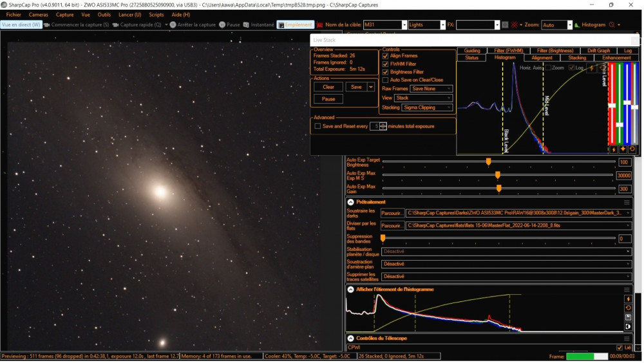
Task: Open the Prétraitement panel hamburger menu
Action: (627, 202)
